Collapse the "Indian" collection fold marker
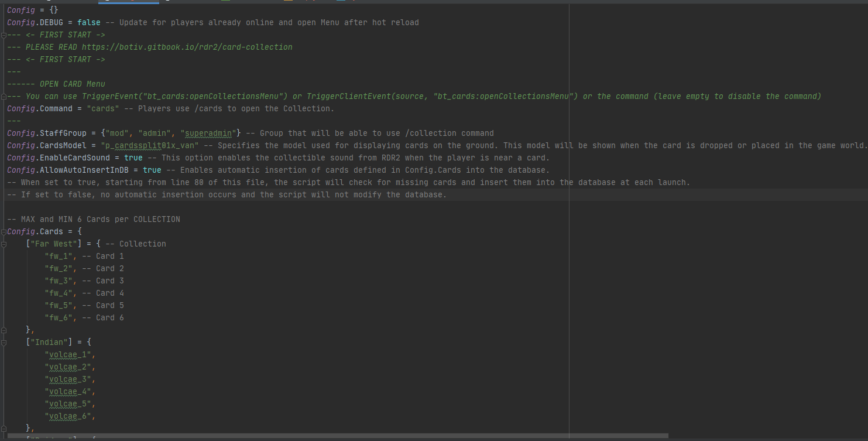Image resolution: width=868 pixels, height=441 pixels. (x=4, y=342)
